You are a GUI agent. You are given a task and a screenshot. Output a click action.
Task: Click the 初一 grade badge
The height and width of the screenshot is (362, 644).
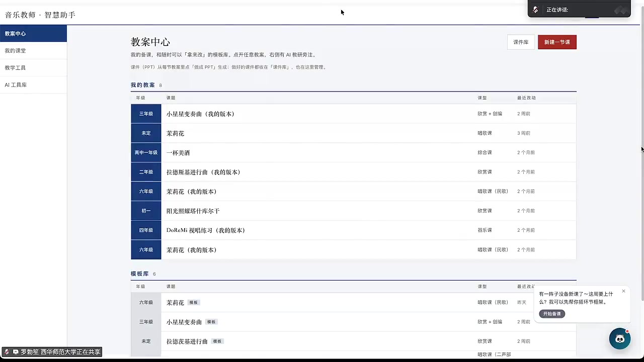coord(146,211)
